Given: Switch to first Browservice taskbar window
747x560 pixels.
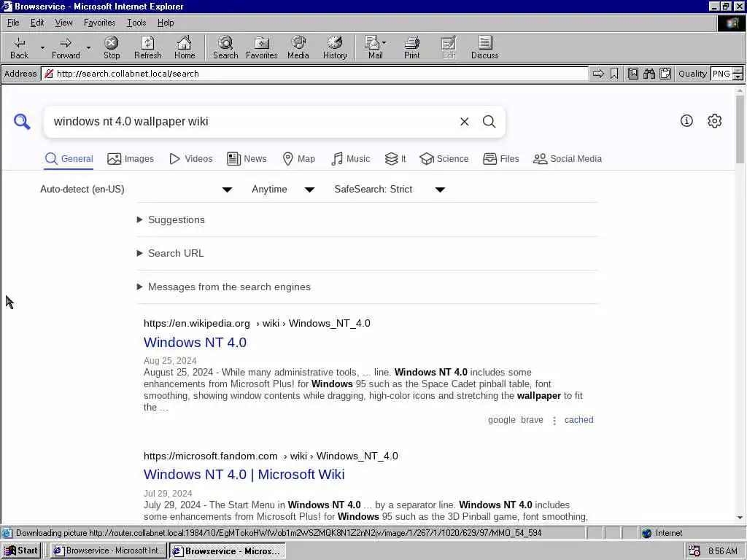Looking at the screenshot, I should (108, 551).
